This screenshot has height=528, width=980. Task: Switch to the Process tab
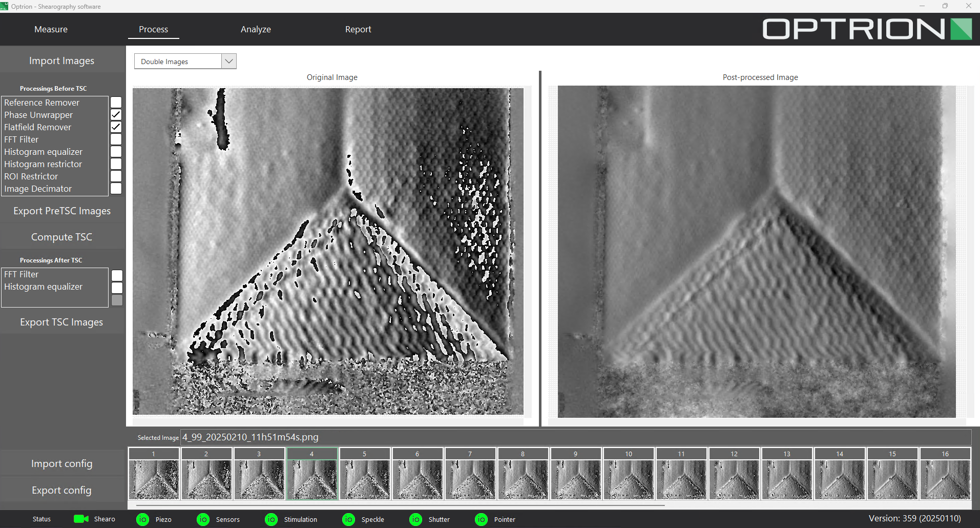(x=153, y=29)
